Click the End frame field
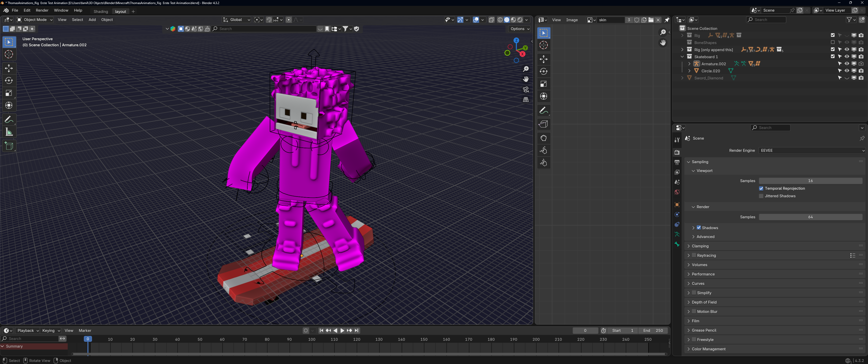 point(653,331)
